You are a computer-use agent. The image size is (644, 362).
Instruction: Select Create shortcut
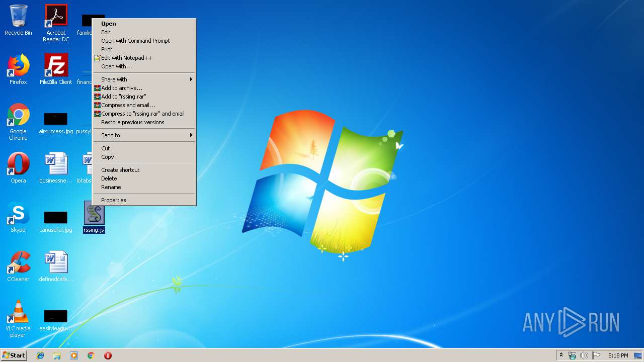click(144, 170)
